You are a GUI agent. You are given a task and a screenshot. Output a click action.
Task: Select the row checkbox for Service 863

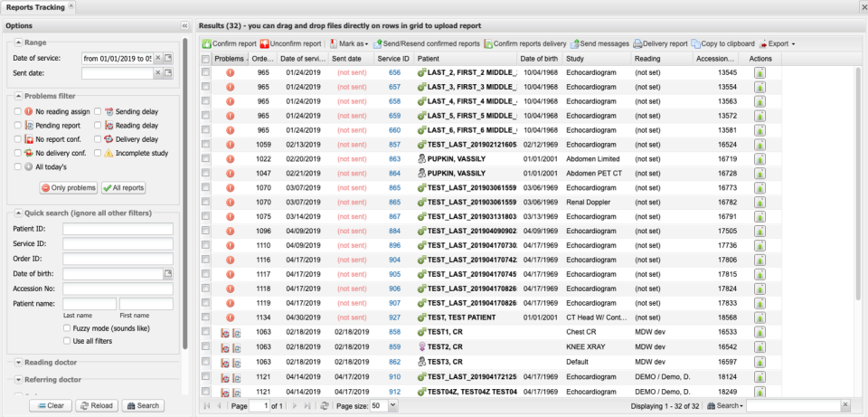[x=206, y=158]
